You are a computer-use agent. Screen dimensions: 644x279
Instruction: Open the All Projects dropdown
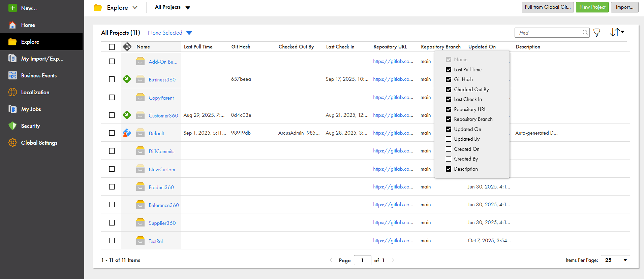(173, 7)
